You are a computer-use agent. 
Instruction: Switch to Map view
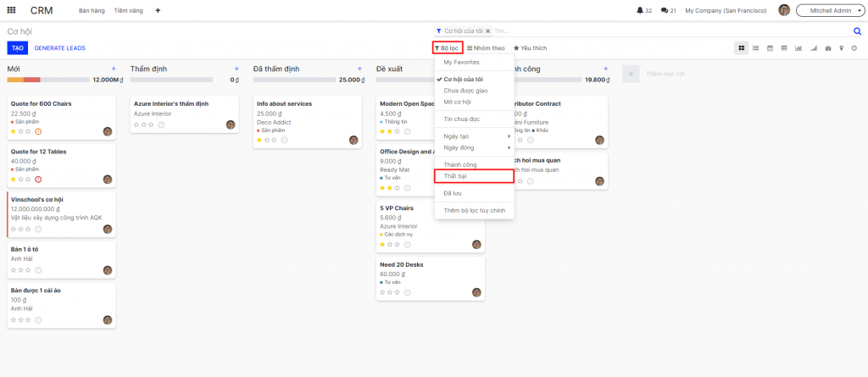(x=842, y=48)
